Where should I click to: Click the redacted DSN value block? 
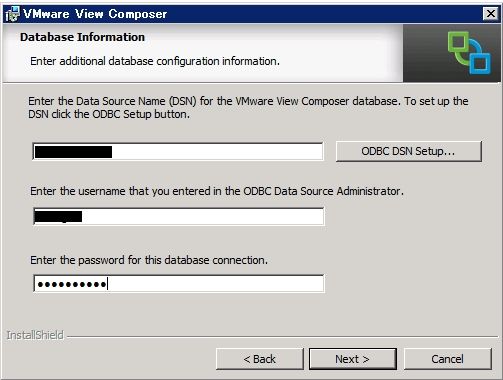pyautogui.click(x=73, y=152)
